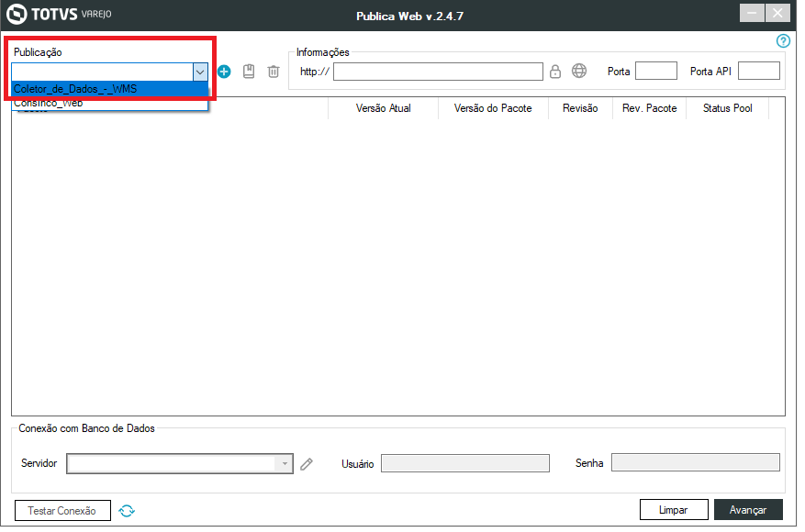The width and height of the screenshot is (805, 532).
Task: Focus the Porta API input field
Action: tap(759, 71)
